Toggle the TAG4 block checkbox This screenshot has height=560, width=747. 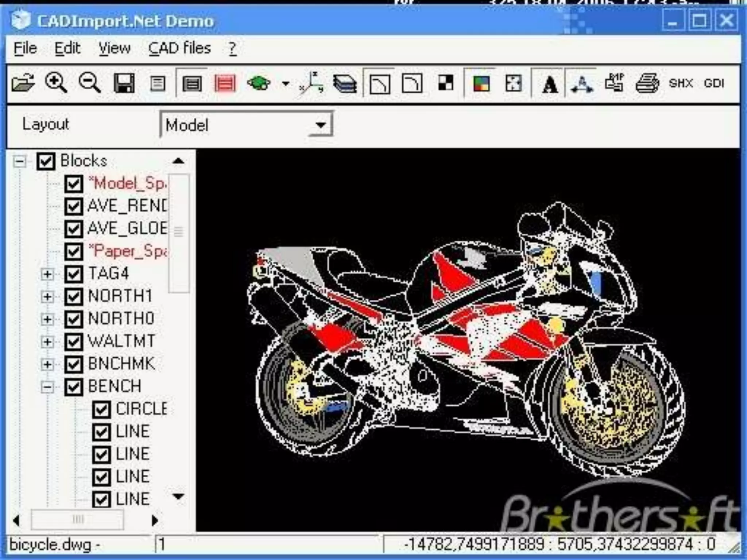pos(73,274)
